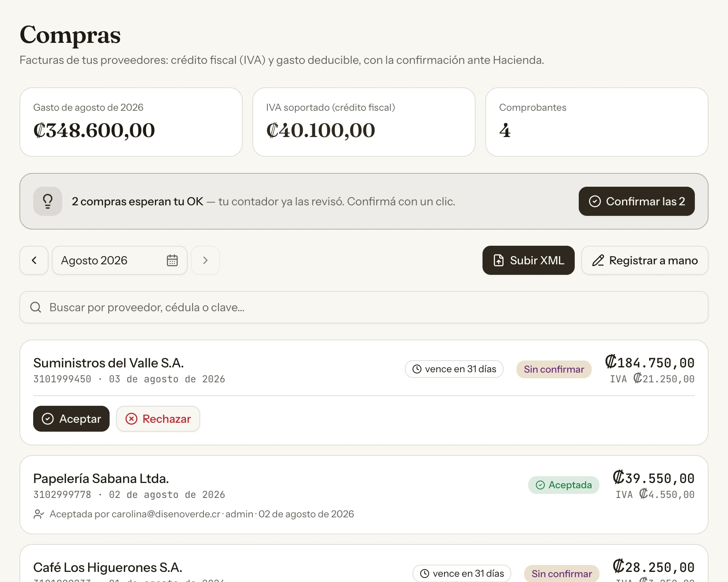Go to previous month with left chevron

tap(34, 260)
